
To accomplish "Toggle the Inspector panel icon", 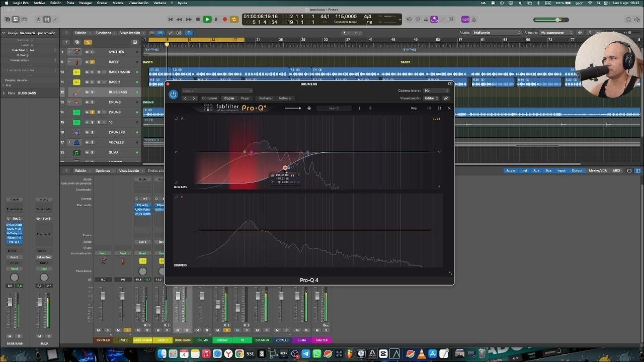I will point(16,20).
